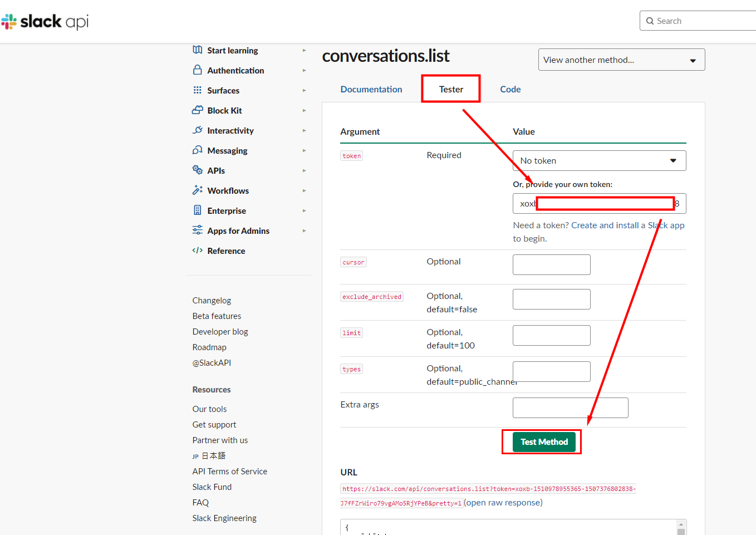Click the Start learning book icon
756x535 pixels.
click(198, 50)
